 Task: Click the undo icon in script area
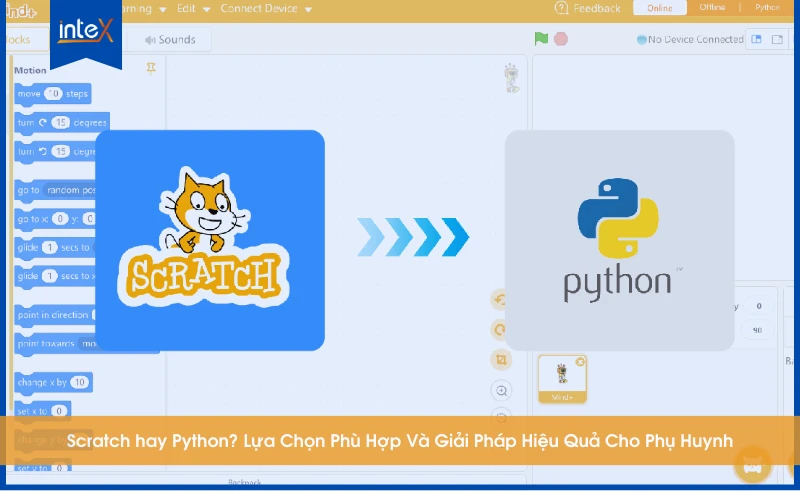point(501,299)
